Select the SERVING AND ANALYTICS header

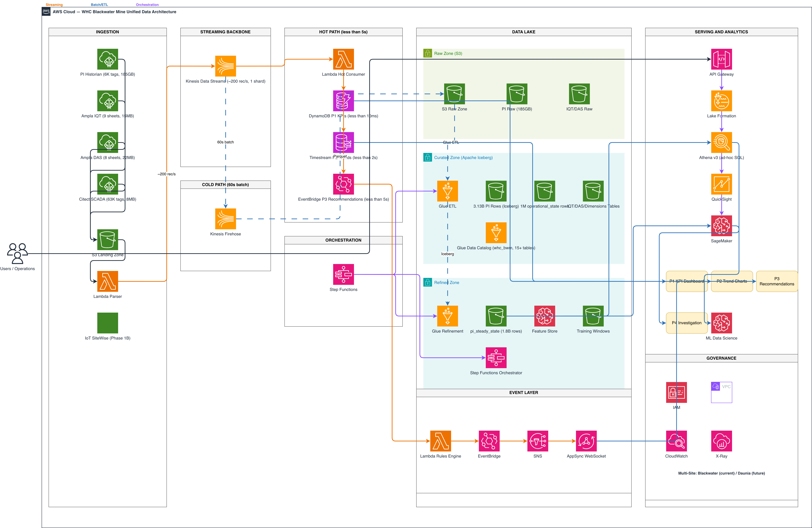point(722,32)
